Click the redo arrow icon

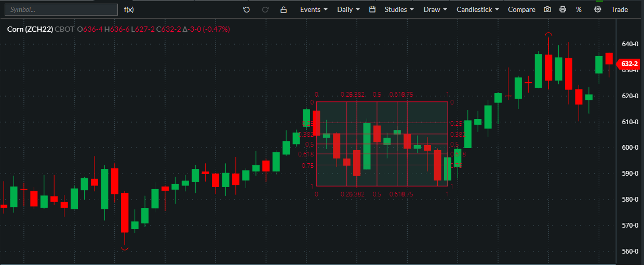[x=265, y=9]
